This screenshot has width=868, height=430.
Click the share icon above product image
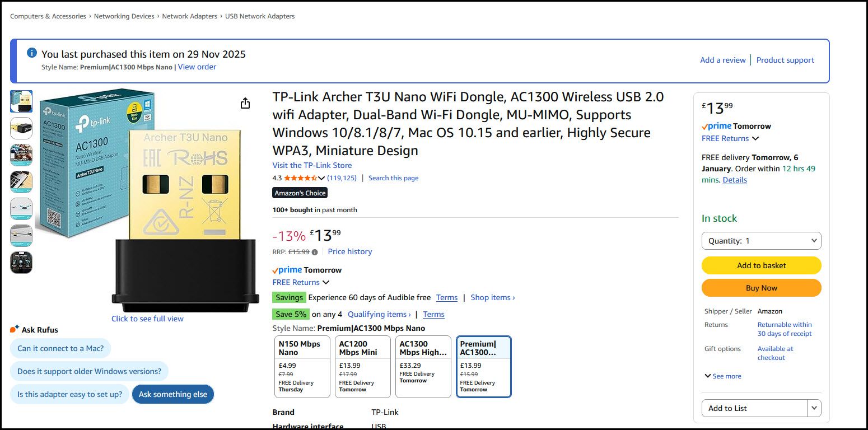point(245,104)
